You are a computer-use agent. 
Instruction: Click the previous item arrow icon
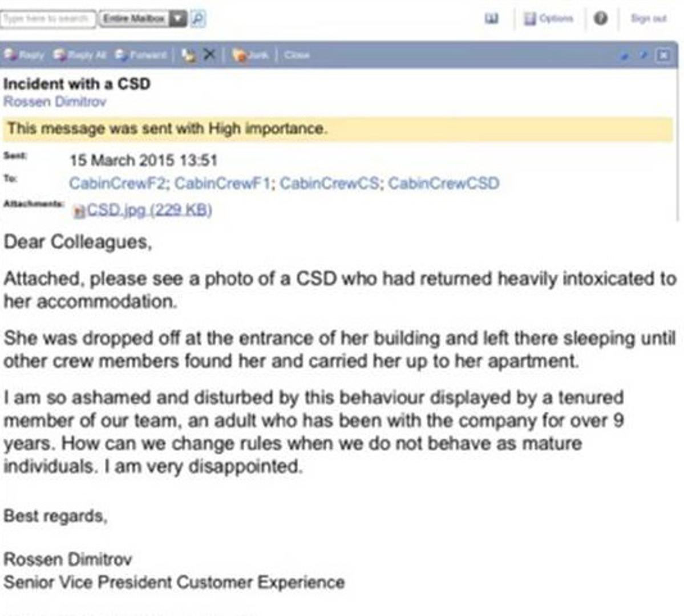pyautogui.click(x=625, y=55)
